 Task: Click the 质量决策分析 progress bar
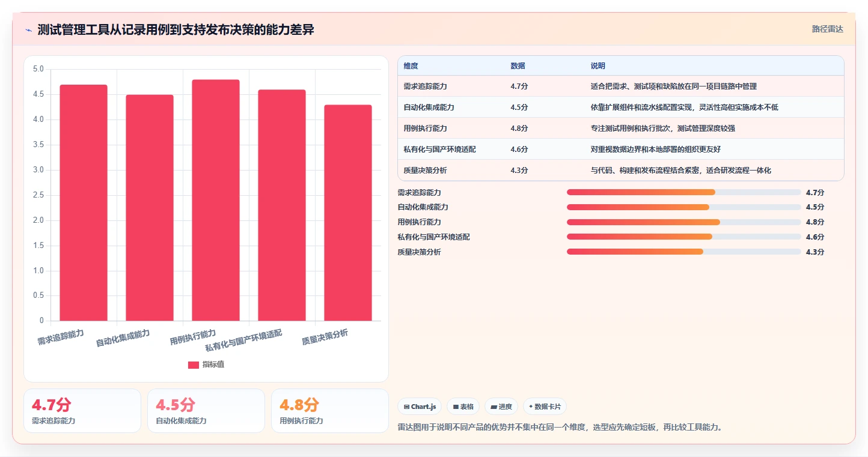tap(683, 252)
